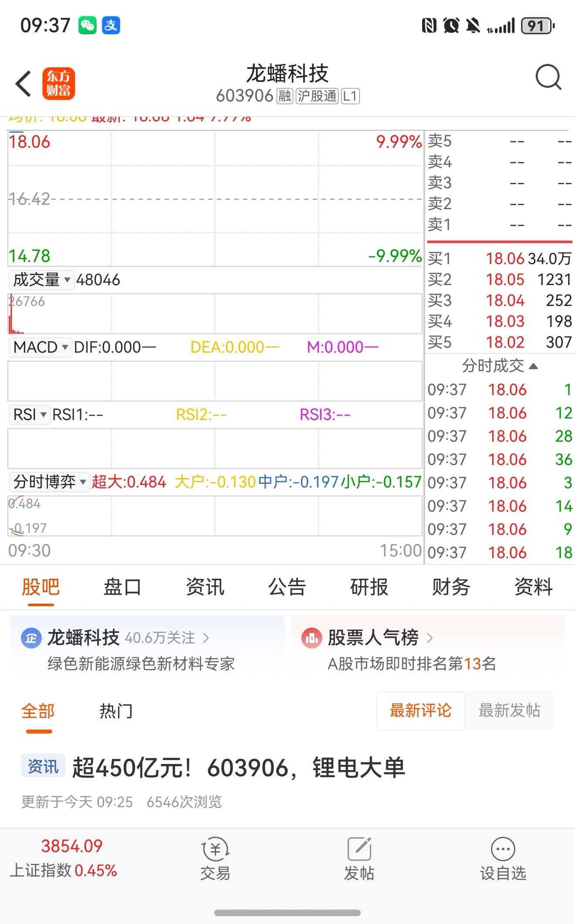Image resolution: width=575 pixels, height=924 pixels.
Task: Switch to the 盘口 tab
Action: 122,587
